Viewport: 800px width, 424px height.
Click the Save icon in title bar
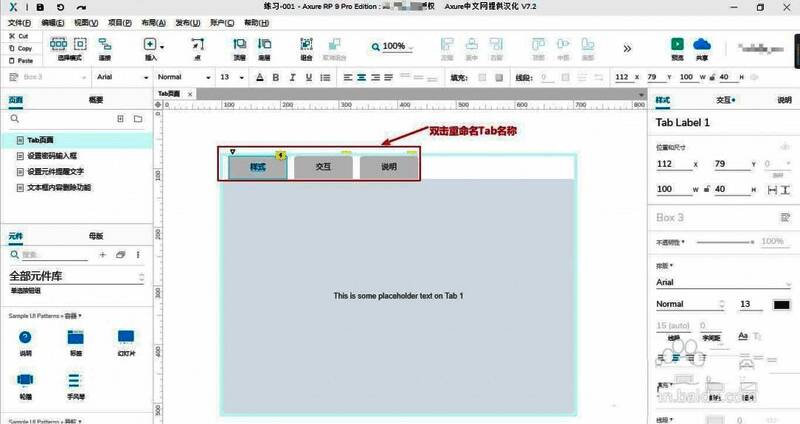pyautogui.click(x=40, y=7)
